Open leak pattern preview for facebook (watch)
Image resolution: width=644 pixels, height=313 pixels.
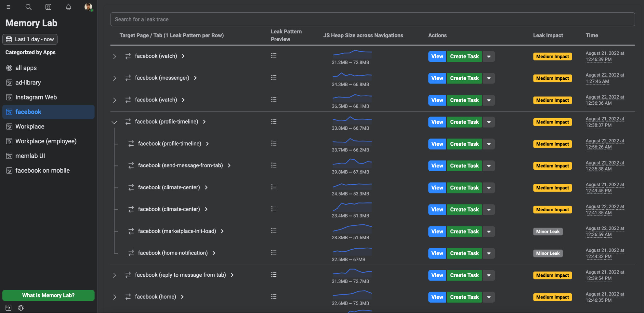[x=274, y=56]
